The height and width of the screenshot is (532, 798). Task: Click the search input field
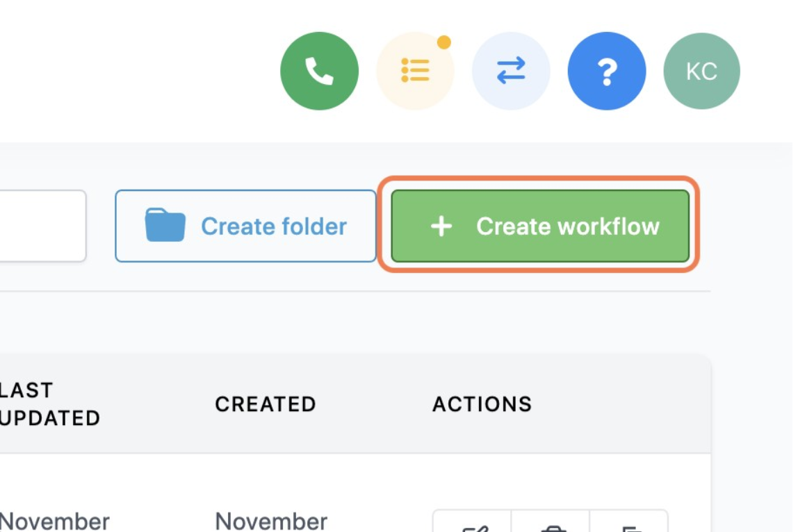42,225
